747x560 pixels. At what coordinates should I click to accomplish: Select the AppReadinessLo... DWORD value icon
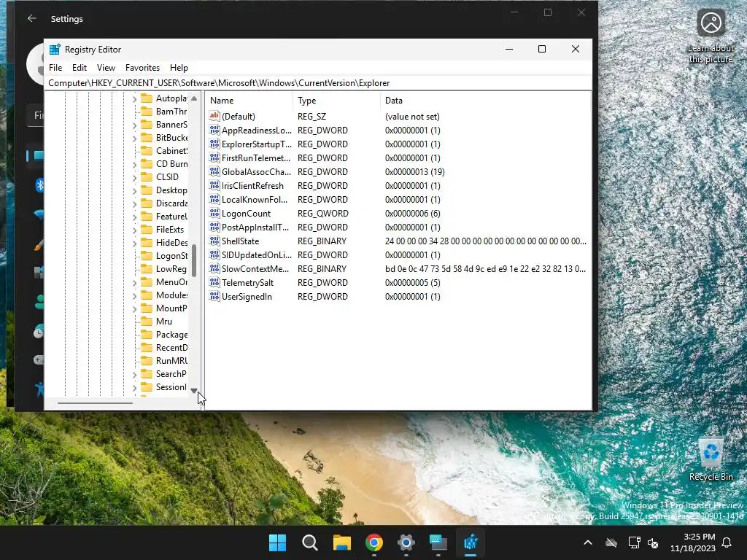click(214, 130)
